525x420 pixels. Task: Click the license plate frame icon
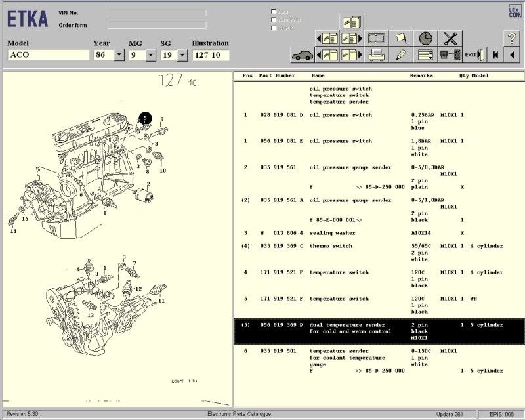[376, 39]
